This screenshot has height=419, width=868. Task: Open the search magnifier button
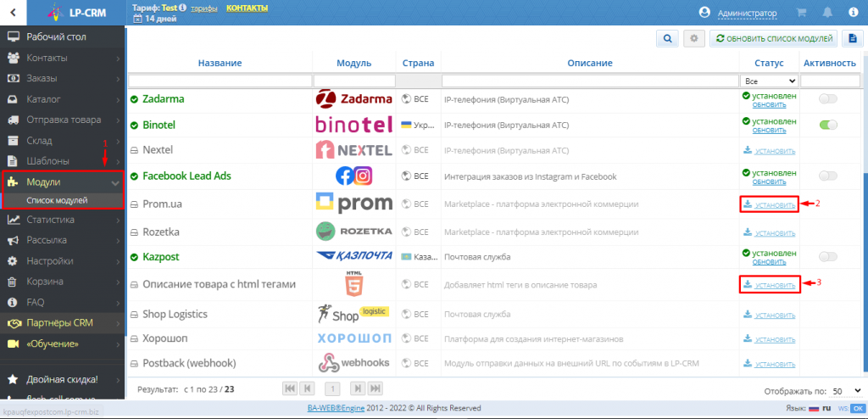tap(668, 39)
